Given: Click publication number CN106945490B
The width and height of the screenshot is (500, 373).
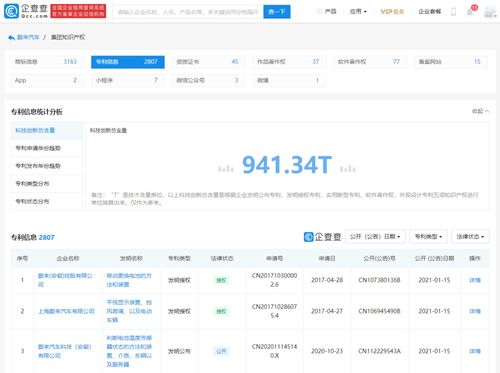Looking at the screenshot, I should pyautogui.click(x=379, y=311).
